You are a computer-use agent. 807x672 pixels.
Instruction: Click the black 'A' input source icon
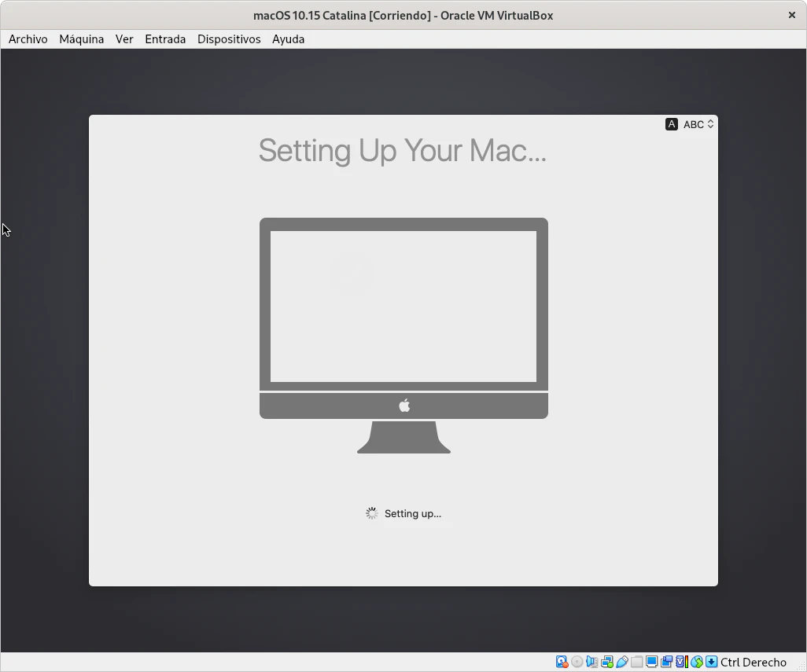pyautogui.click(x=671, y=124)
